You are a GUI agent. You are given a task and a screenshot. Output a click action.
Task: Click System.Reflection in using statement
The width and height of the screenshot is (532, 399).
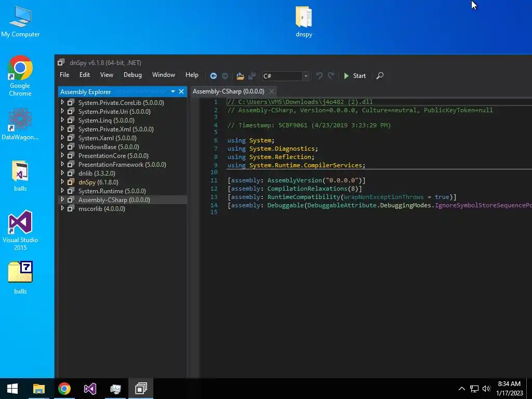281,157
